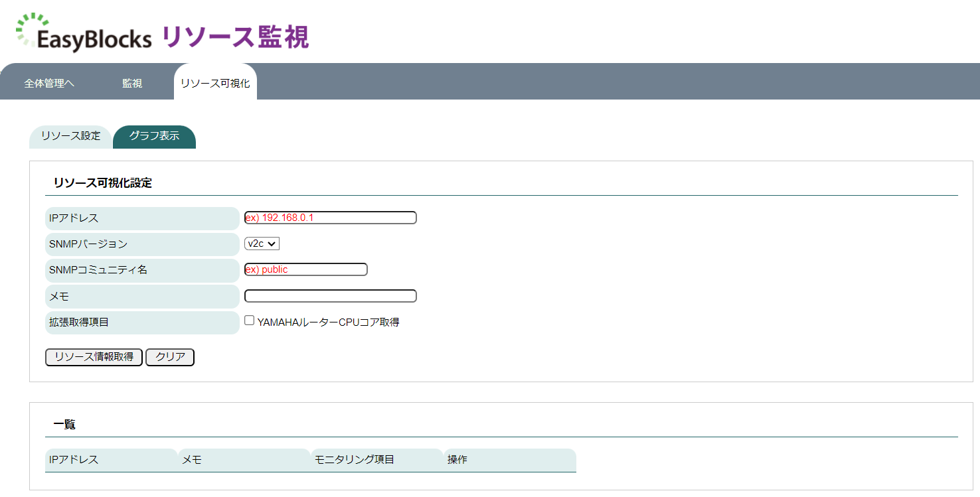Screen dimensions: 980x497
Task: Switch to the グラフ表示 sub-tab
Action: 154,137
